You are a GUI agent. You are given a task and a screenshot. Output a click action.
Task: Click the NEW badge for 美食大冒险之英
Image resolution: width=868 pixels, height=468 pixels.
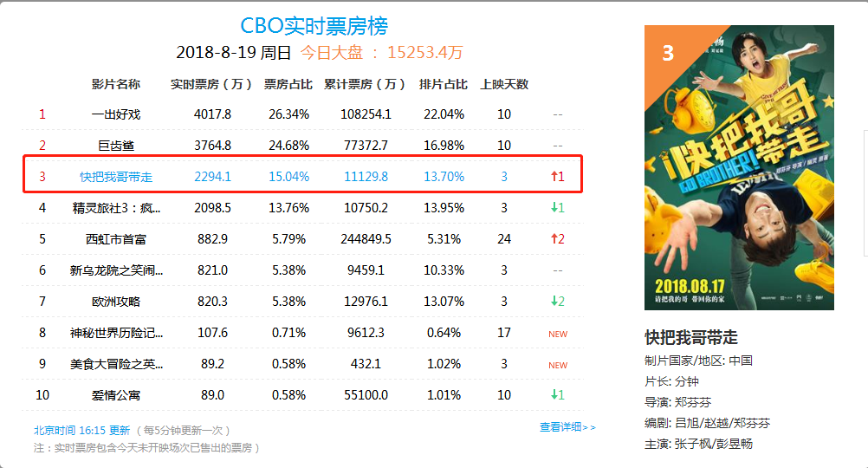(x=558, y=365)
